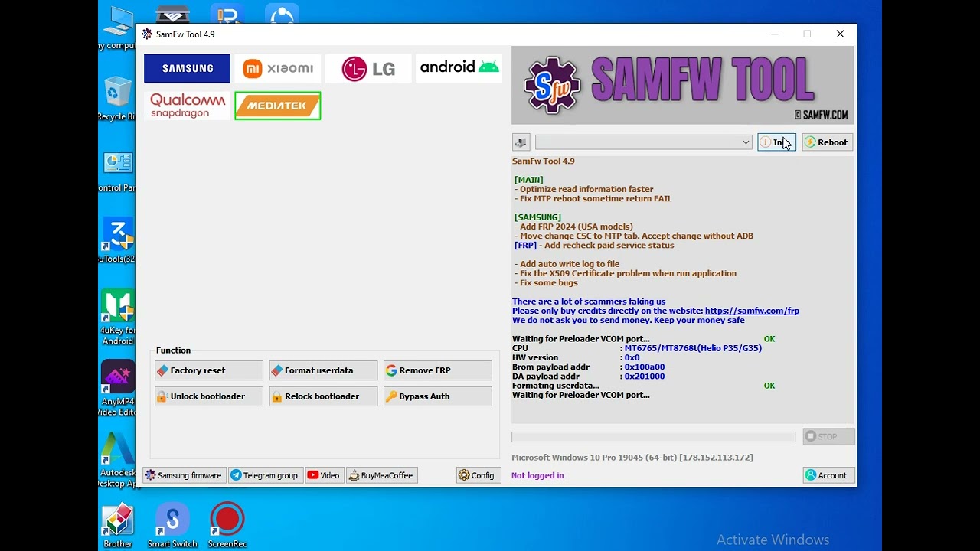Click the Factory reset button
The width and height of the screenshot is (980, 551).
209,370
